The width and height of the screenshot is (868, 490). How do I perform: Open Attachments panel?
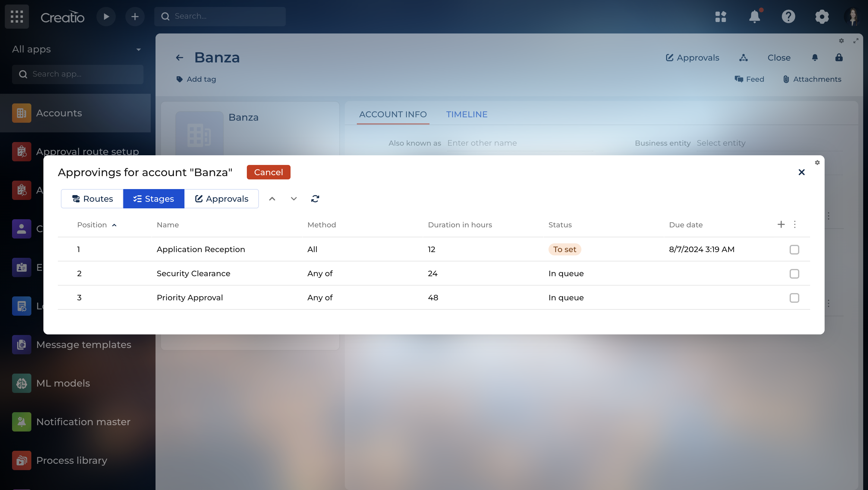click(x=812, y=79)
